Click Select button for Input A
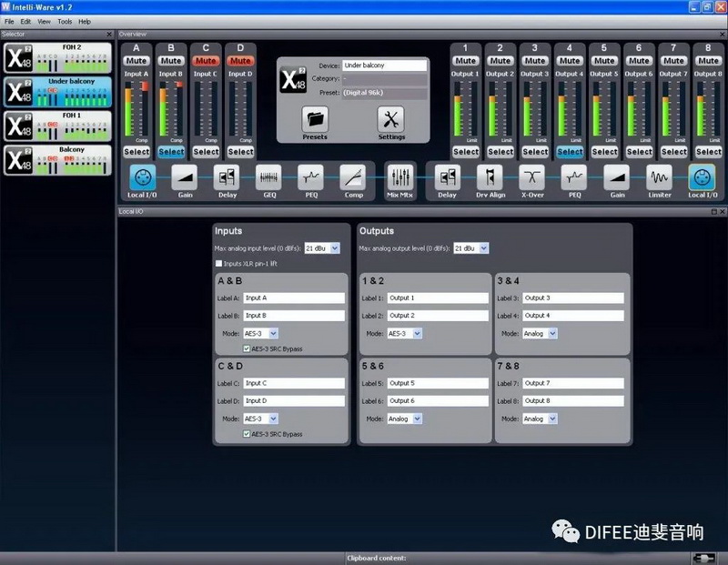This screenshot has height=565, width=728. (136, 152)
